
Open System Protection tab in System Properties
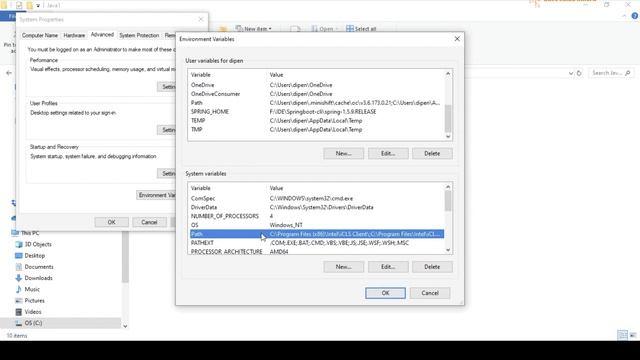[139, 36]
